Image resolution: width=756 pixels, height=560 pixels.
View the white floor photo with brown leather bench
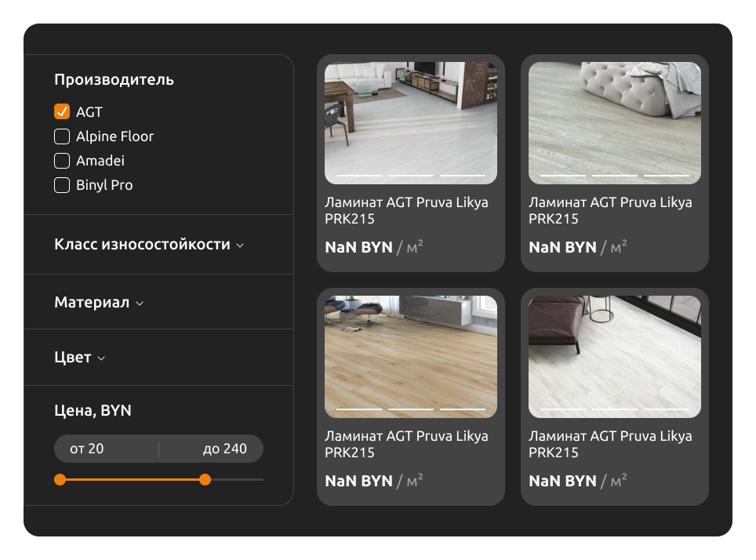click(x=615, y=356)
